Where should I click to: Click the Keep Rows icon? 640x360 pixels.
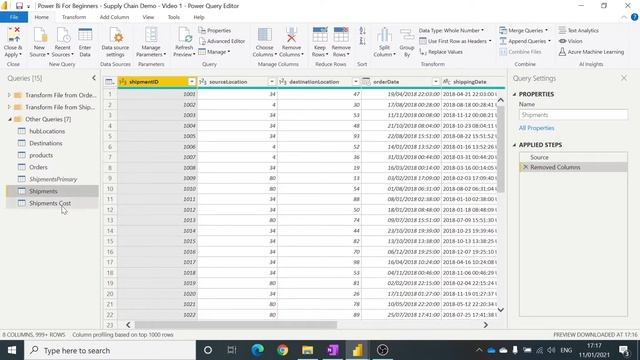pyautogui.click(x=320, y=42)
